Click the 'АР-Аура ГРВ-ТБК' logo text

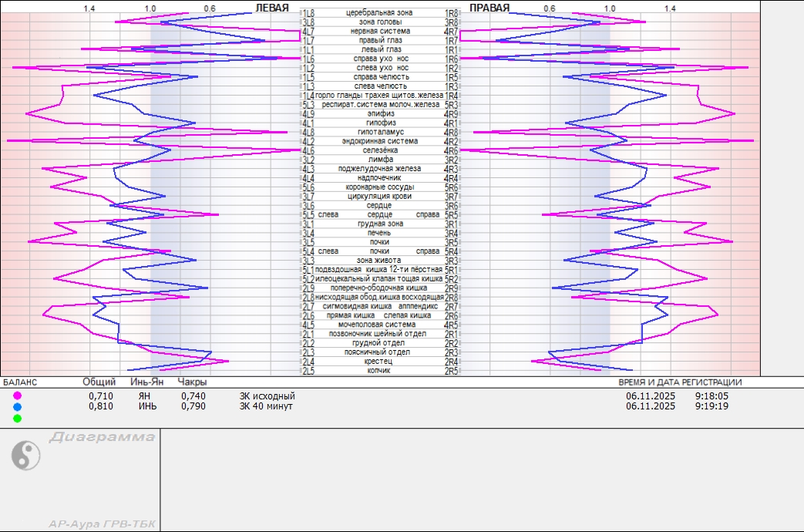pos(102,524)
